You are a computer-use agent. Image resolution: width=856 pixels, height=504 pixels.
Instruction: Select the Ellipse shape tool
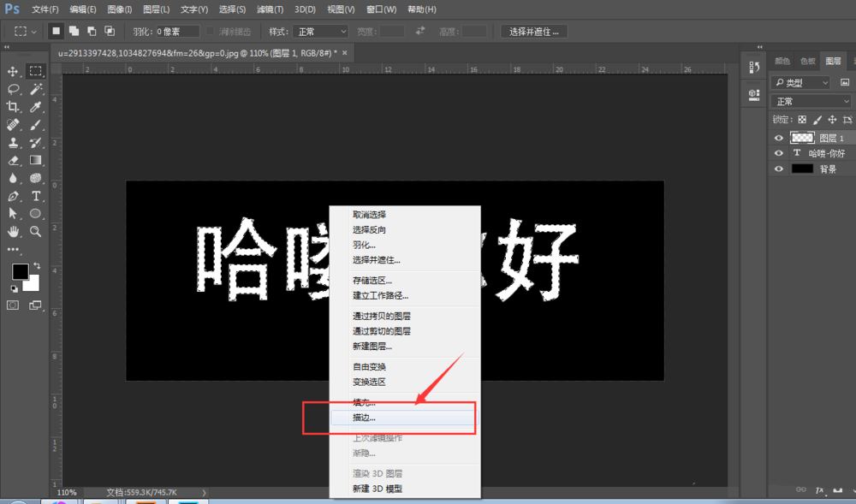(x=35, y=213)
